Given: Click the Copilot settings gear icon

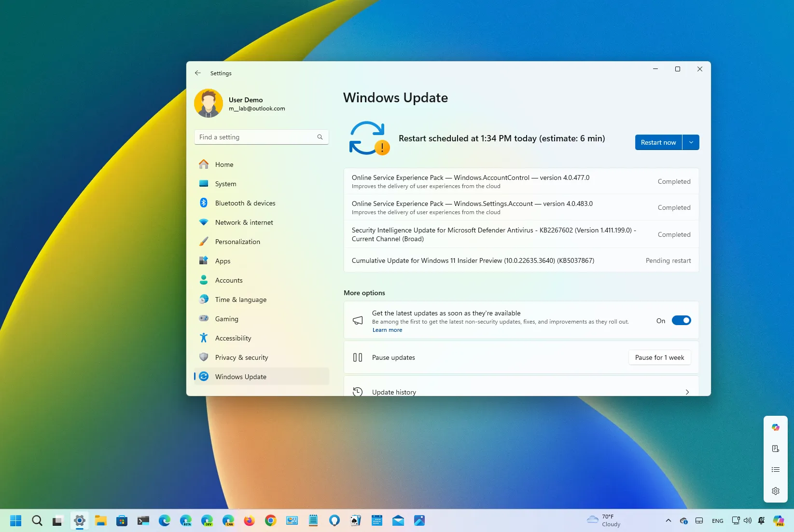Looking at the screenshot, I should point(775,491).
